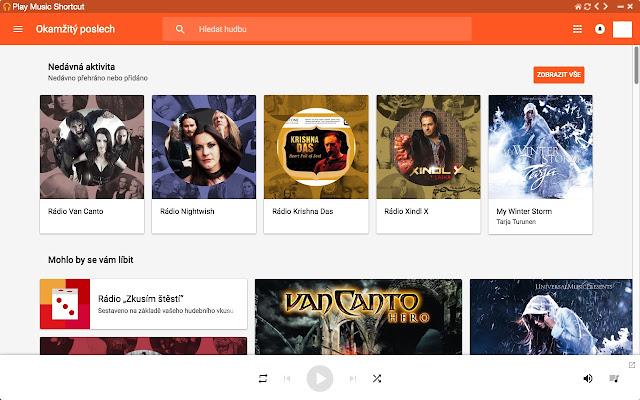Open Rádio Nightwish artwork

click(x=204, y=147)
